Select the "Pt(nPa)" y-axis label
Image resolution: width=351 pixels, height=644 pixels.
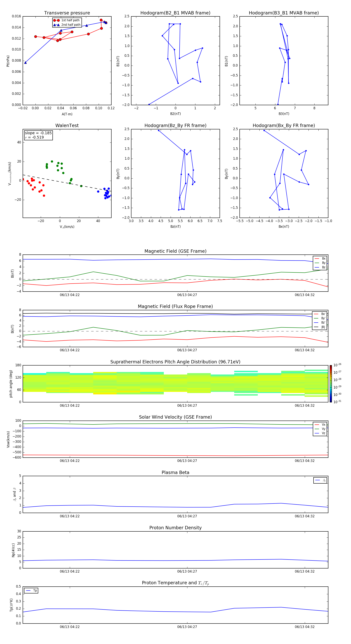click(8, 61)
